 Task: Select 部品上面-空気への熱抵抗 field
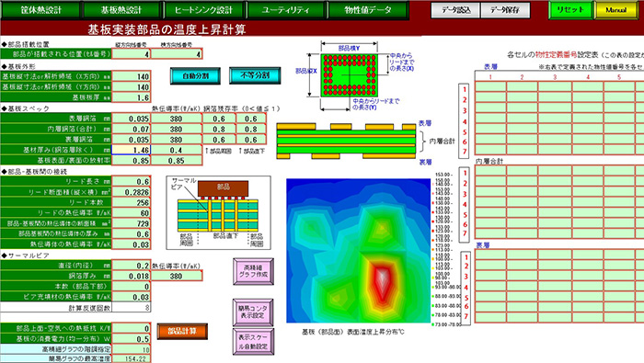point(131,329)
